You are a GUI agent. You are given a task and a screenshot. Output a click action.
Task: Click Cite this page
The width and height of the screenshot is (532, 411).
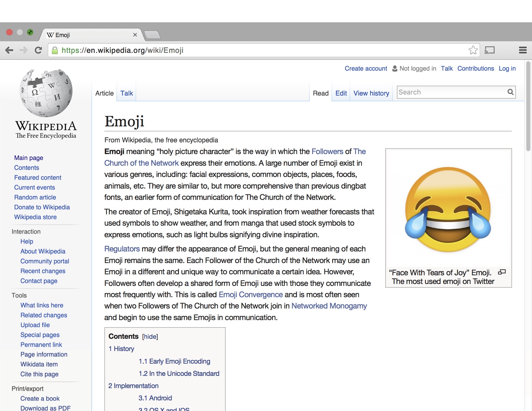click(x=39, y=374)
